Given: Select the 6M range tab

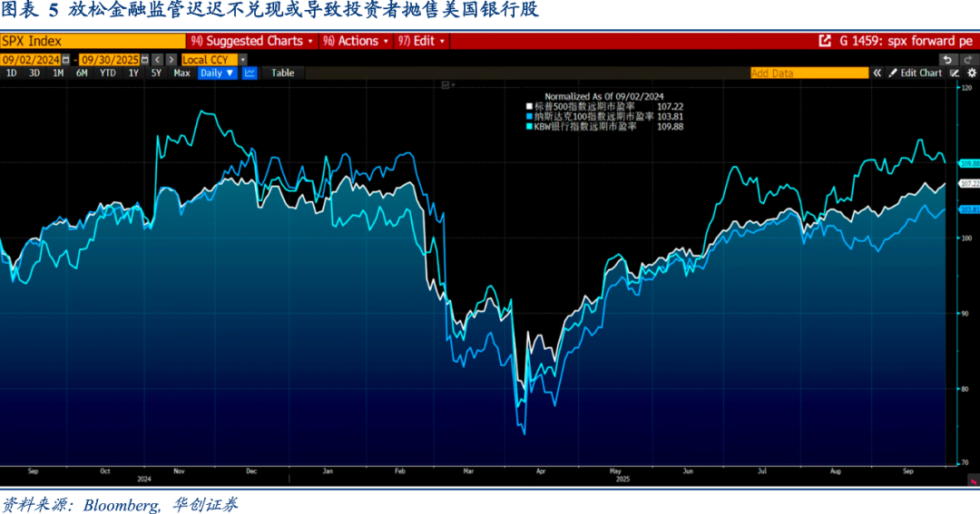Looking at the screenshot, I should tap(82, 73).
